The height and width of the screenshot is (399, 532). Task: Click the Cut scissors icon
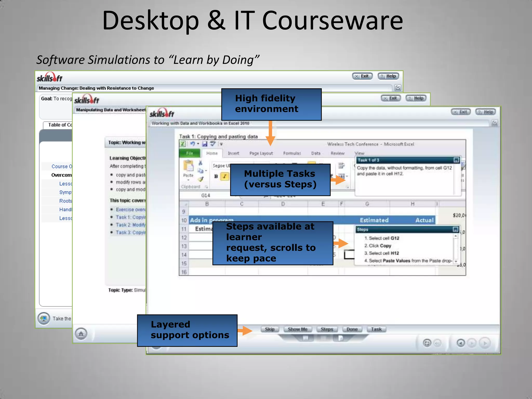(200, 163)
